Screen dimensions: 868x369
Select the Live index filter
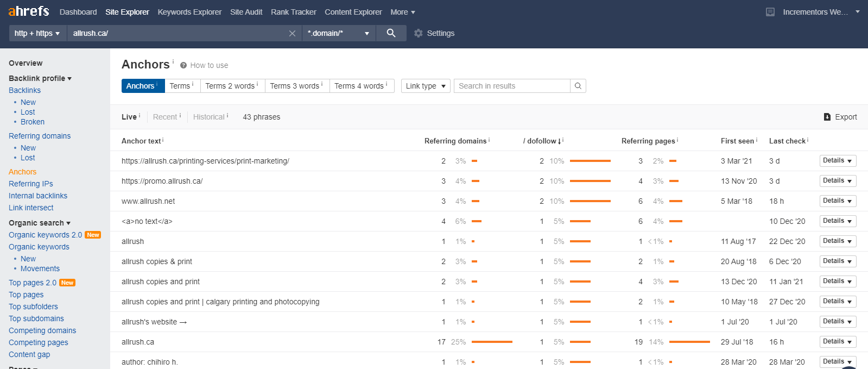coord(129,117)
